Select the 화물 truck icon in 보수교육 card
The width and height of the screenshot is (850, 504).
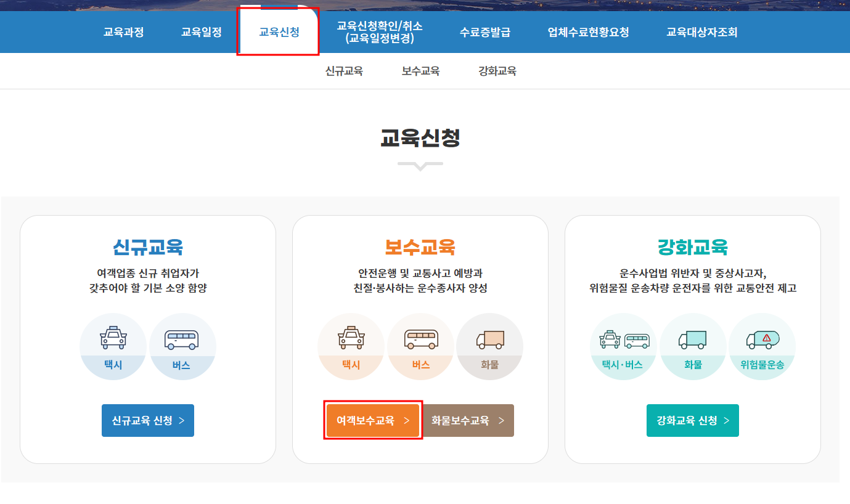490,345
